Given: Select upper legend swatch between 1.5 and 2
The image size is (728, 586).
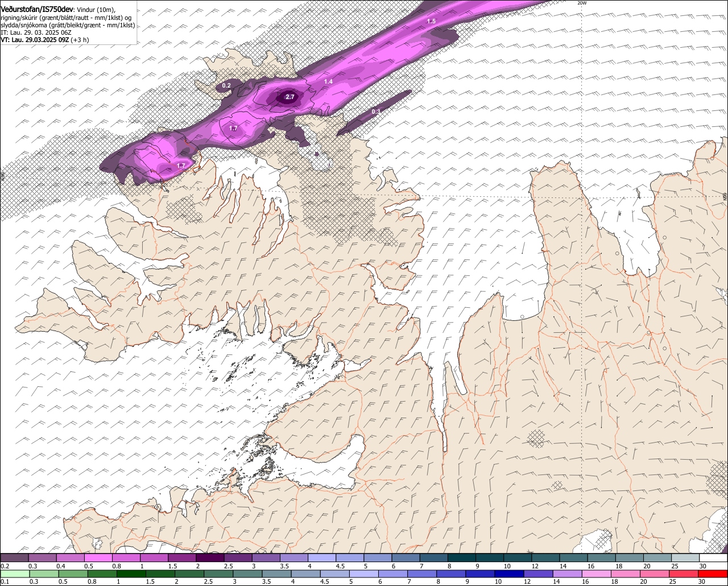Looking at the screenshot, I should (182, 558).
